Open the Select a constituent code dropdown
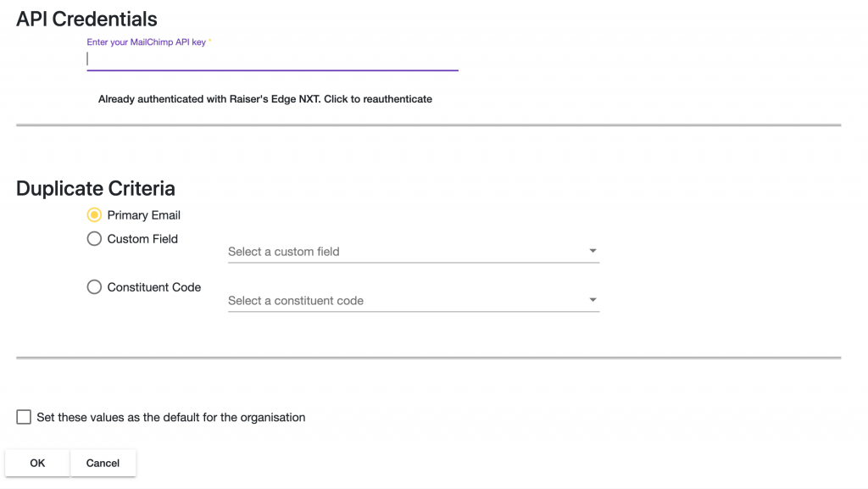This screenshot has width=868, height=489. (x=414, y=300)
